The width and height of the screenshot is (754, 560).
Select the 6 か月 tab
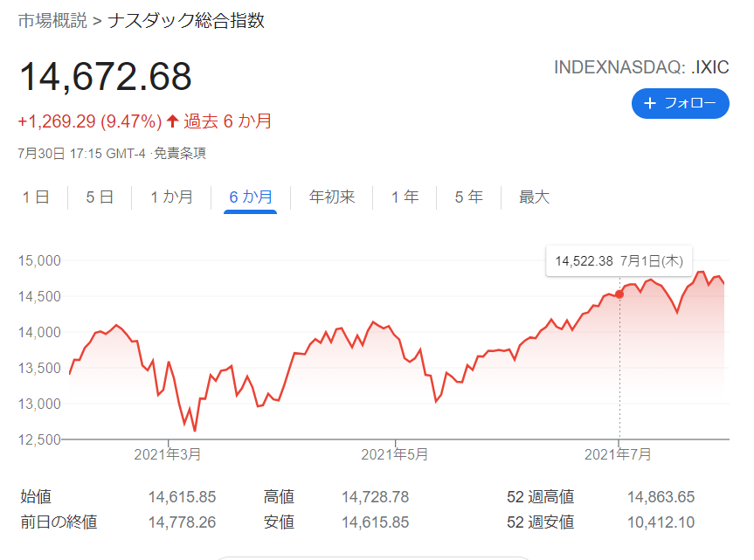250,197
